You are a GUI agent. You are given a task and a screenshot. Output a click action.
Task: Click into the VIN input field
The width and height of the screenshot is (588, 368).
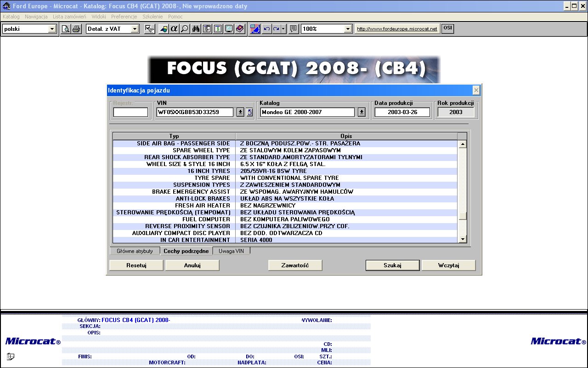195,112
